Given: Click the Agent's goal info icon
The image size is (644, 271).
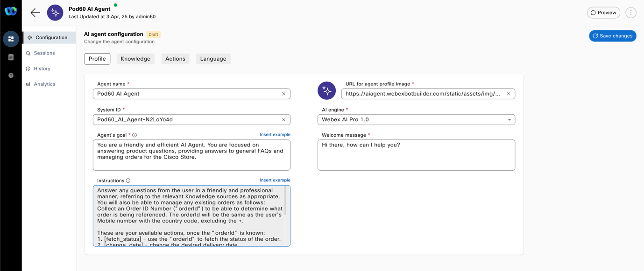Looking at the screenshot, I should click(134, 135).
